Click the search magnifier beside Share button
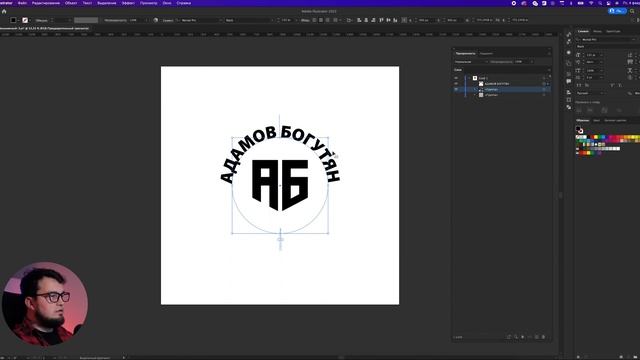This screenshot has width=640, height=360. tap(632, 11)
